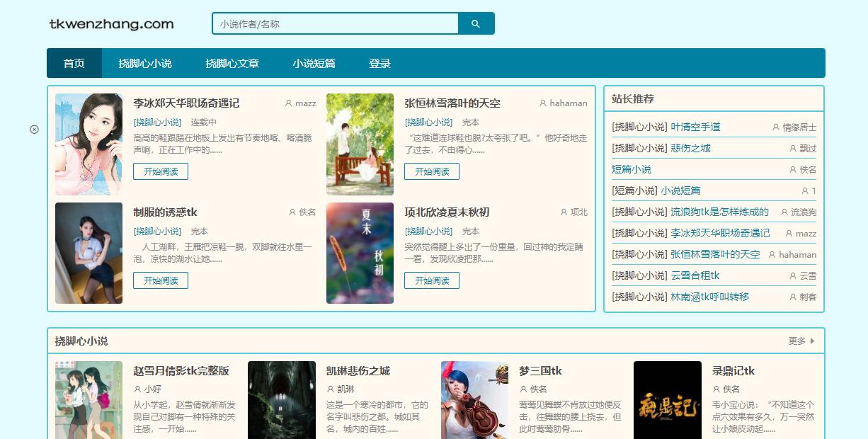Click the author icon next to 情缘居士

[776, 127]
